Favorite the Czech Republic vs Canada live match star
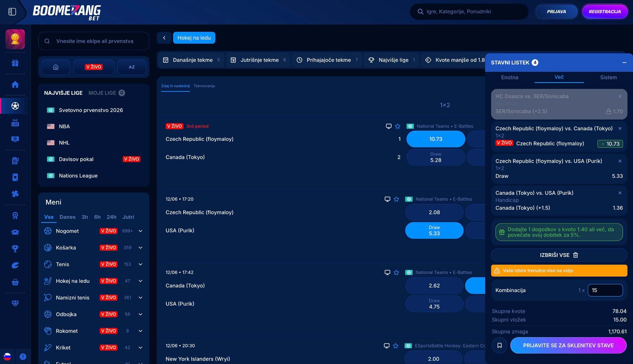 coord(398,126)
